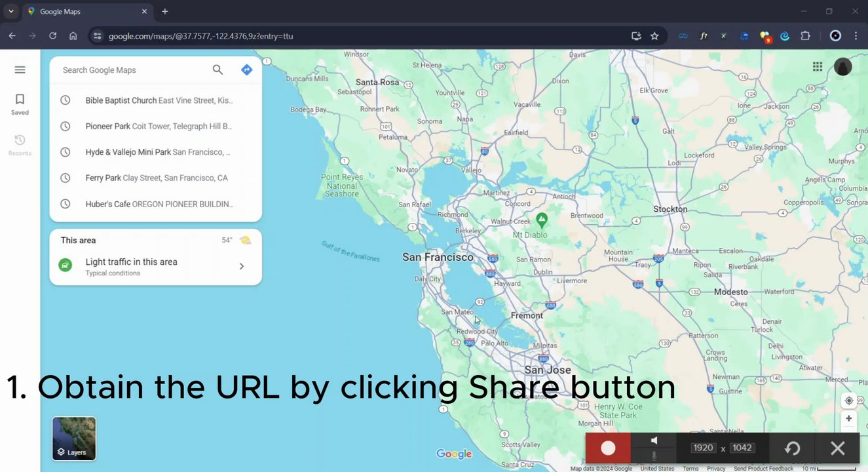Click the San Jose map label
The height and width of the screenshot is (472, 868).
pyautogui.click(x=548, y=370)
